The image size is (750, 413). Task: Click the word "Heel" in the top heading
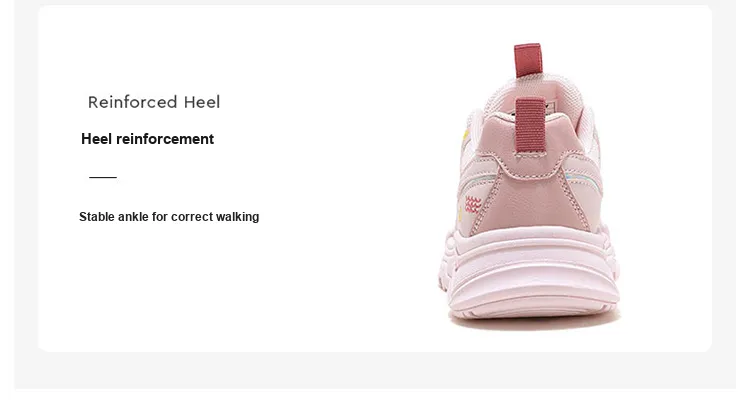[202, 102]
